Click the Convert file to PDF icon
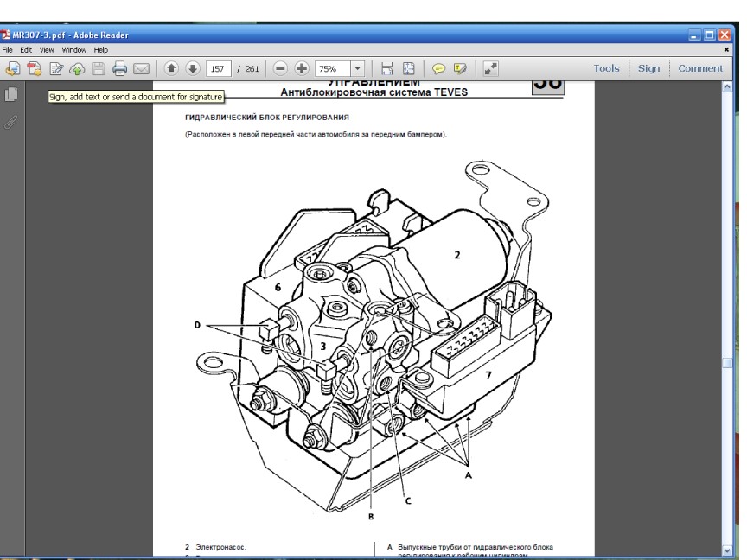The image size is (747, 560). tap(35, 69)
